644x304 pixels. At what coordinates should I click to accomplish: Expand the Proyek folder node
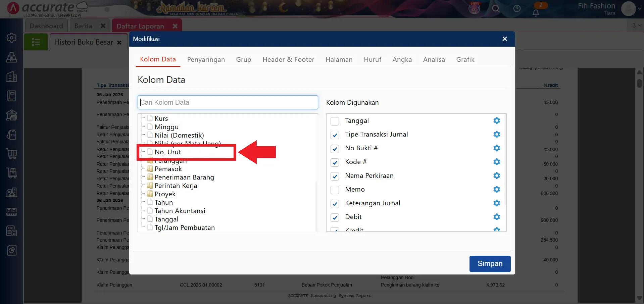143,194
